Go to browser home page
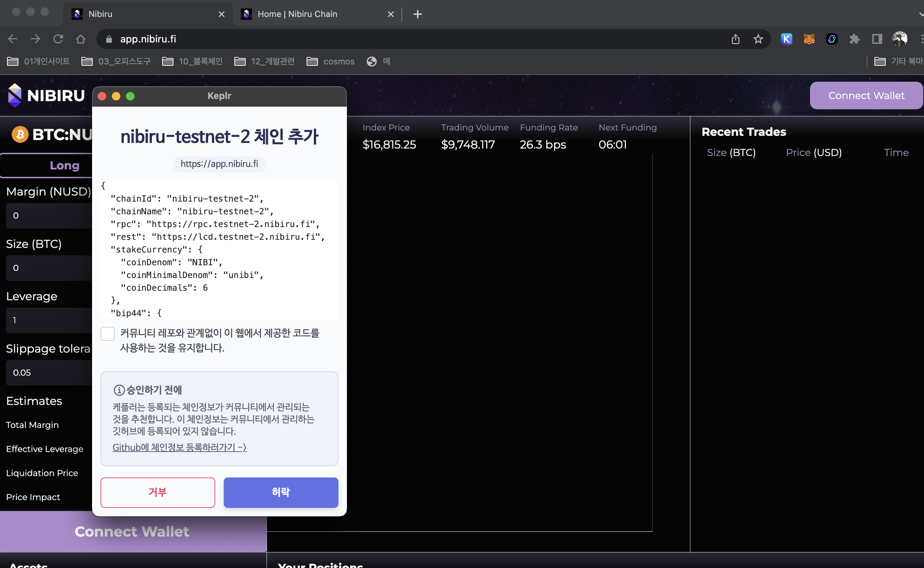The height and width of the screenshot is (568, 924). pos(80,39)
